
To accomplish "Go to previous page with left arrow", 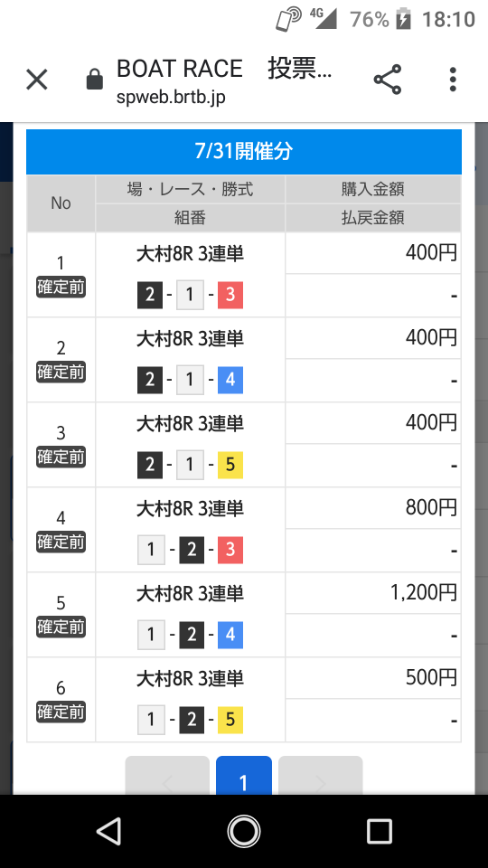I will coord(167,776).
